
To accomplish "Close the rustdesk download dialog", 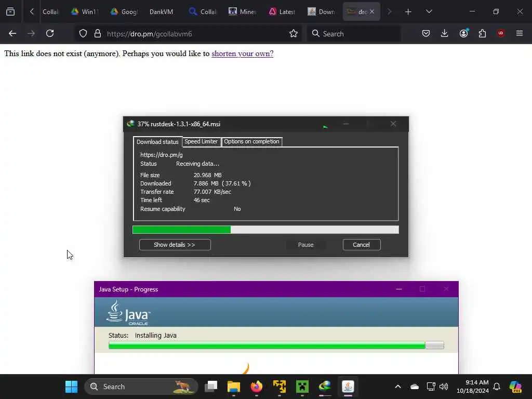I will click(393, 124).
